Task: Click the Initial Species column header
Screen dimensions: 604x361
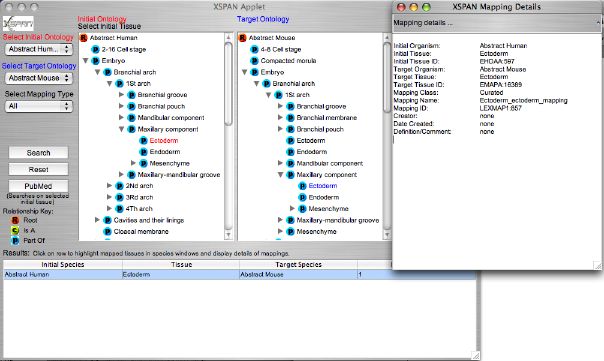Action: (x=63, y=265)
